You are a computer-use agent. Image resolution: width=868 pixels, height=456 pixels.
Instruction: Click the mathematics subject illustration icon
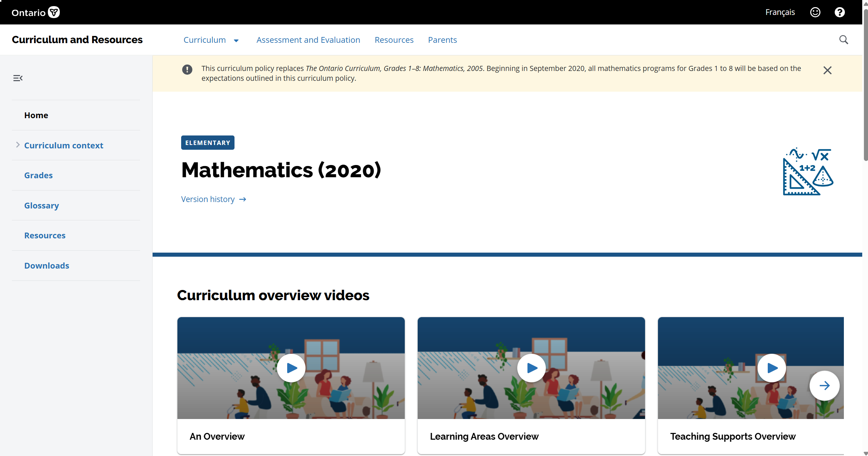coord(808,171)
